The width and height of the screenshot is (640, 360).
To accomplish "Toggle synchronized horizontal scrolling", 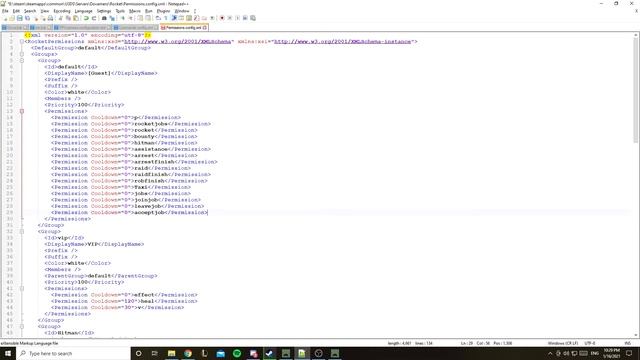I will (x=148, y=18).
